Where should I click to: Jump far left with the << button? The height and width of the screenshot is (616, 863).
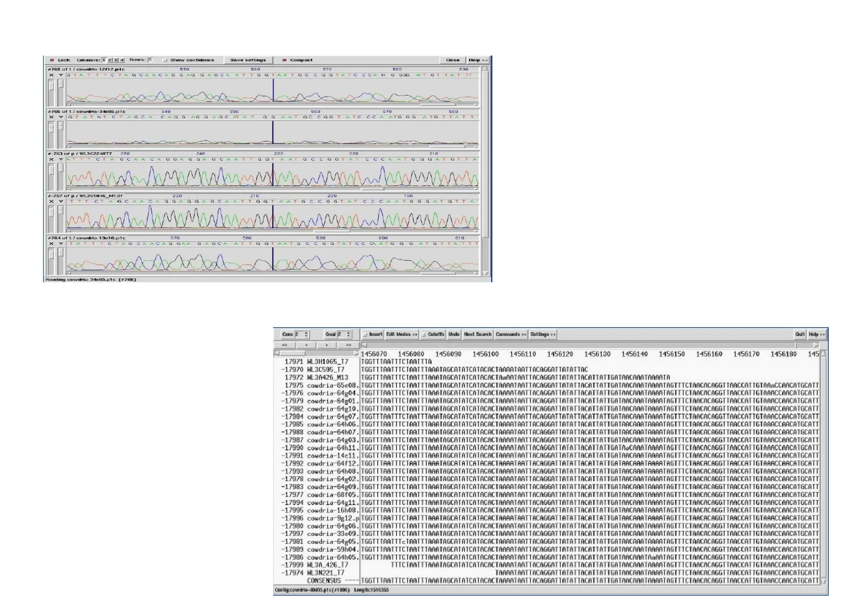point(284,345)
